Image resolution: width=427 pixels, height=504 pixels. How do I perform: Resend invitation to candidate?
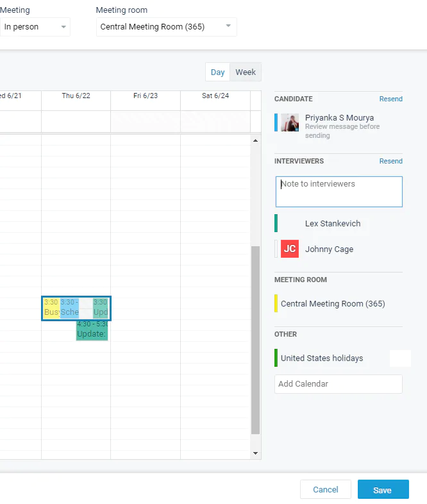point(390,99)
